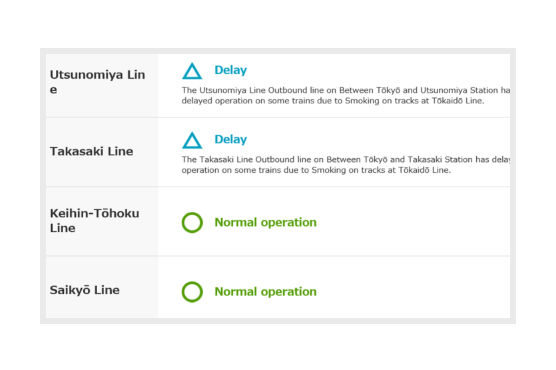The image size is (556, 370).
Task: Click the Utsunomiya Line delay description paragraph
Action: (x=346, y=95)
